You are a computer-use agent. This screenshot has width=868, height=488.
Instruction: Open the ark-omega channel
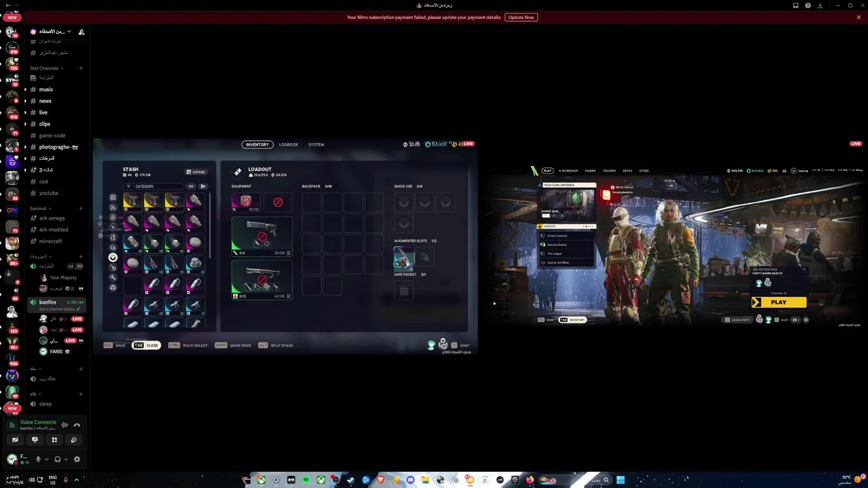pyautogui.click(x=52, y=218)
